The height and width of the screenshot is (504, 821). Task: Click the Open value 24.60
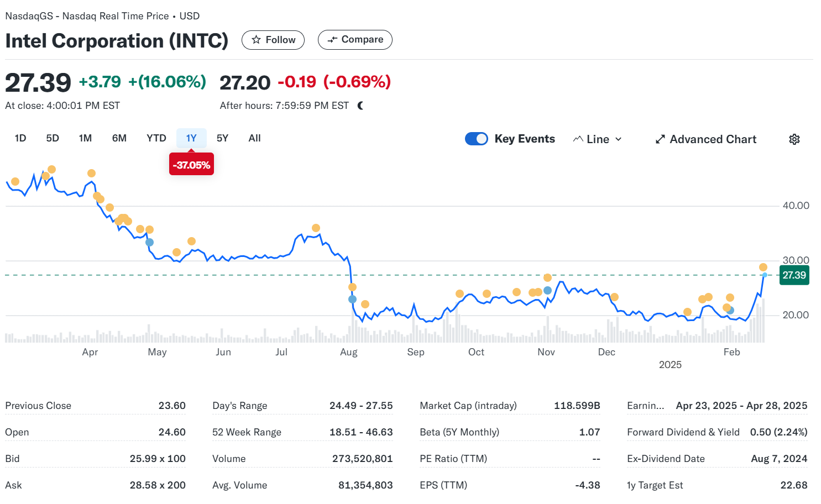point(172,432)
